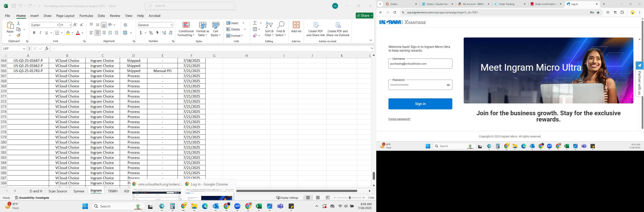Click the Wrap Text icon
The image size is (644, 212).
pos(125,25)
